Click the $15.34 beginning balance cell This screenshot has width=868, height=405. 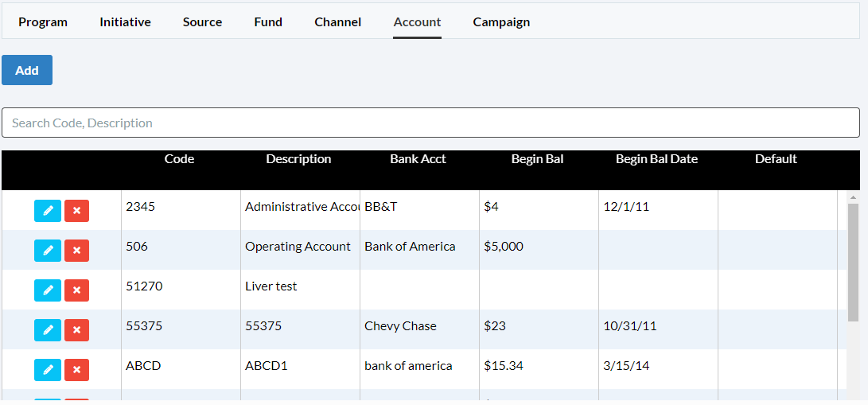[x=539, y=369]
